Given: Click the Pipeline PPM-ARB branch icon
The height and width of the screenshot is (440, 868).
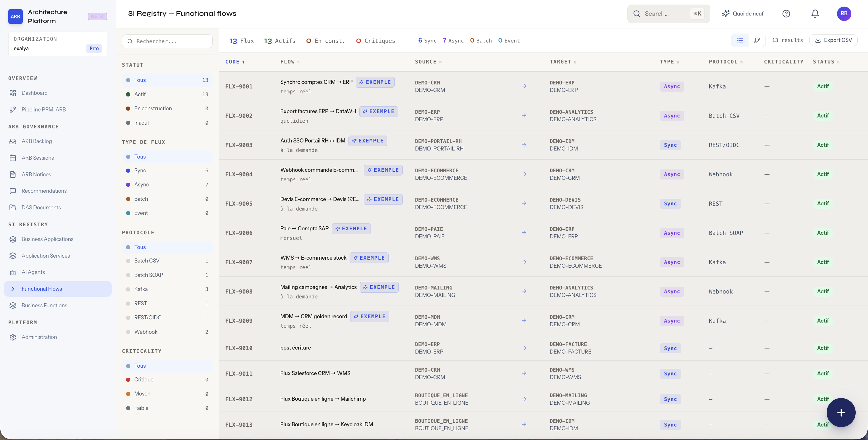Looking at the screenshot, I should coord(13,110).
